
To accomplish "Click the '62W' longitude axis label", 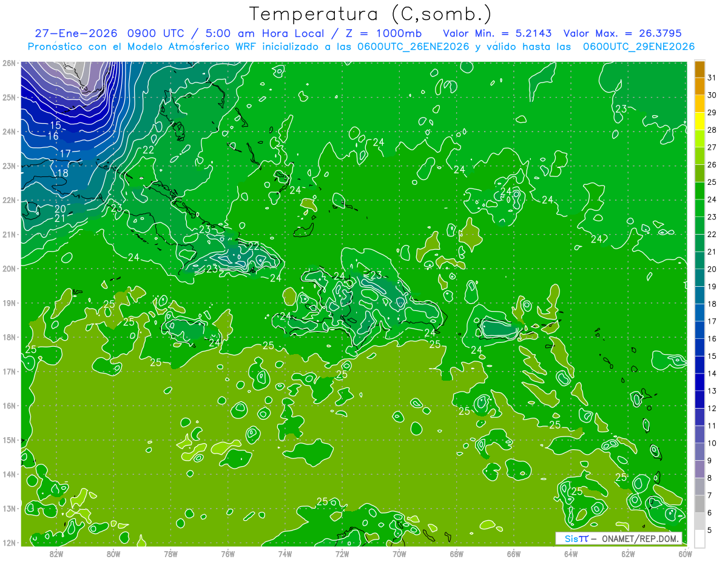I will 628,554.
